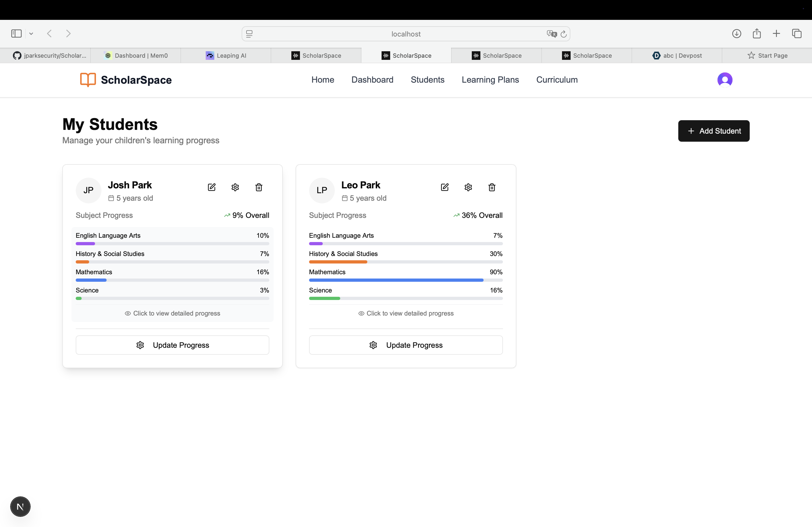812x527 pixels.
Task: Click the ScholarSpace book logo
Action: point(88,80)
